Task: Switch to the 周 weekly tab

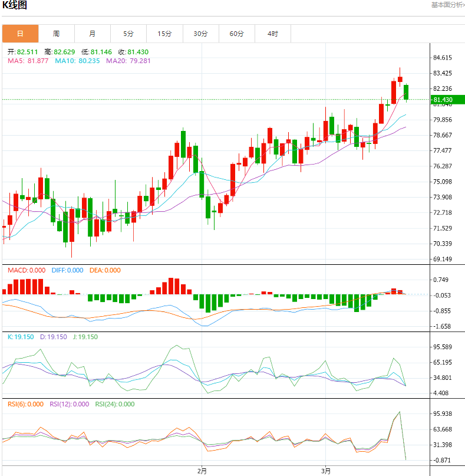Action: tap(56, 34)
